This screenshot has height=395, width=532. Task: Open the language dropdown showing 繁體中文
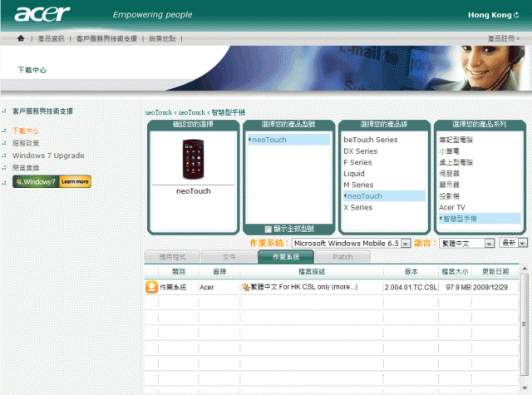tap(466, 244)
